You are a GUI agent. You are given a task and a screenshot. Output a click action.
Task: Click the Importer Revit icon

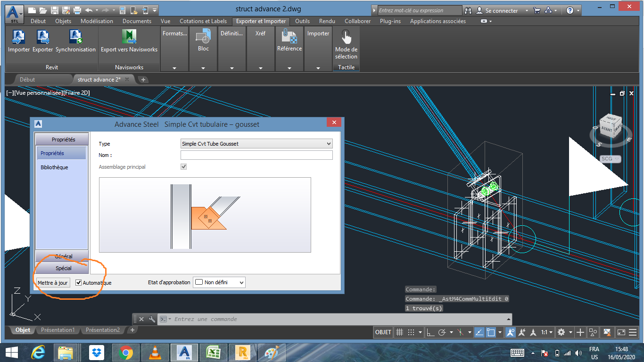click(x=19, y=37)
